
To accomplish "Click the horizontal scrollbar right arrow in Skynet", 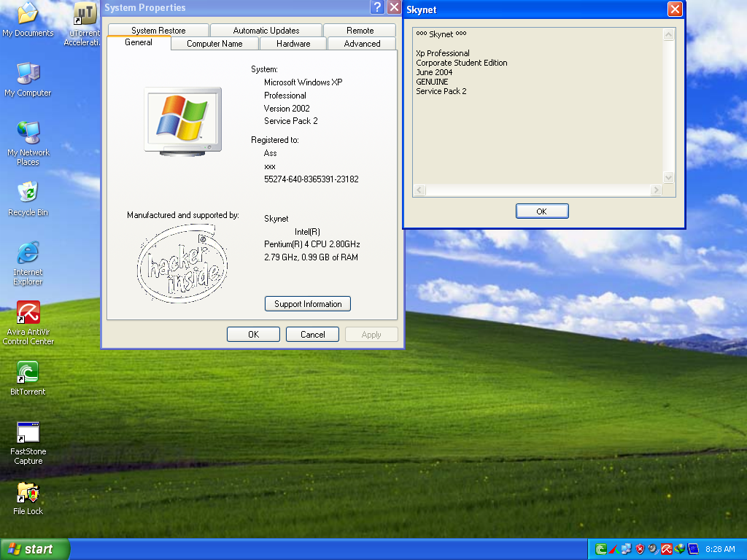I will coord(656,190).
